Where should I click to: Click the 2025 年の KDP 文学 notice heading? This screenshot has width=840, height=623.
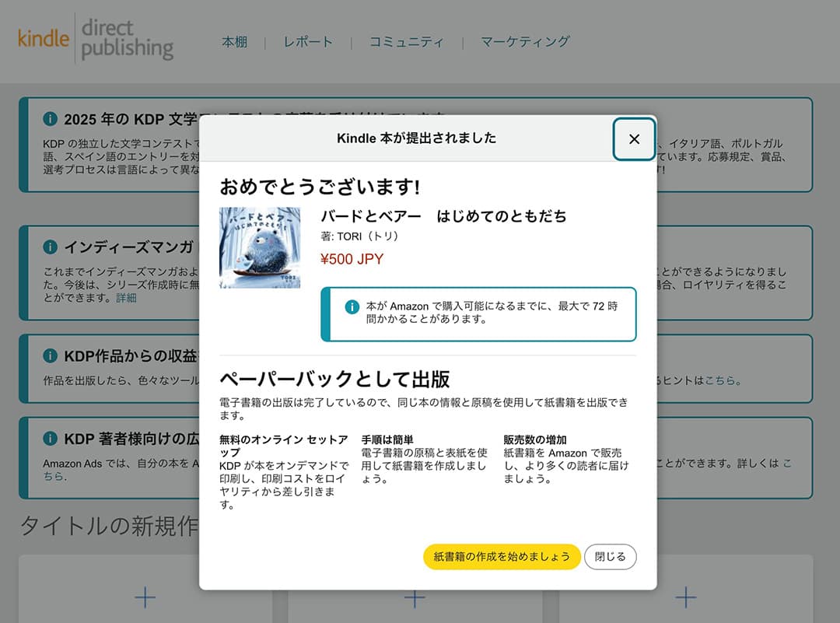tap(130, 119)
